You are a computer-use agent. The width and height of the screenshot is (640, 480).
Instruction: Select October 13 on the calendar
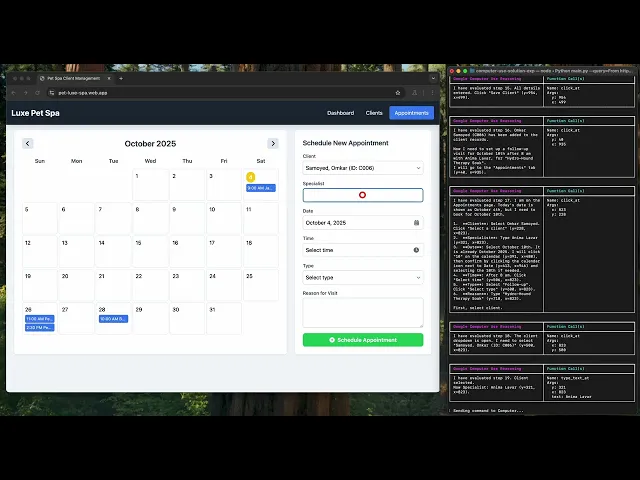coord(76,252)
